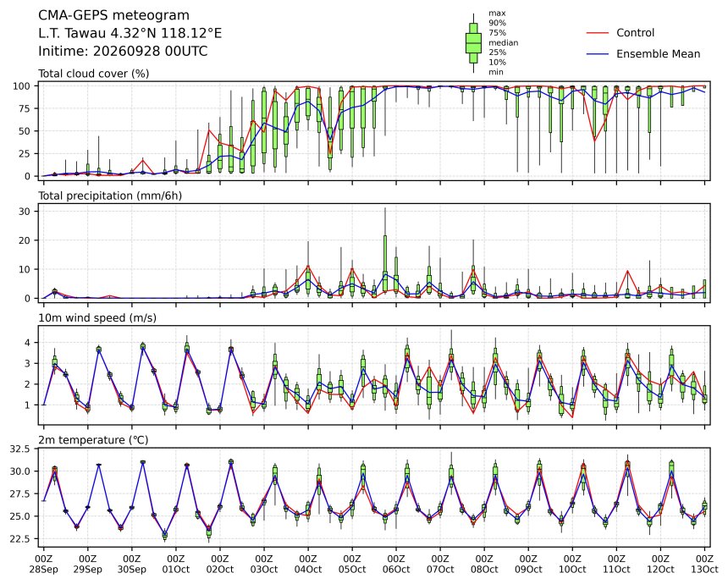The width and height of the screenshot is (728, 584).
Task: Click the 10m wind speed panel title
Action: tap(97, 318)
